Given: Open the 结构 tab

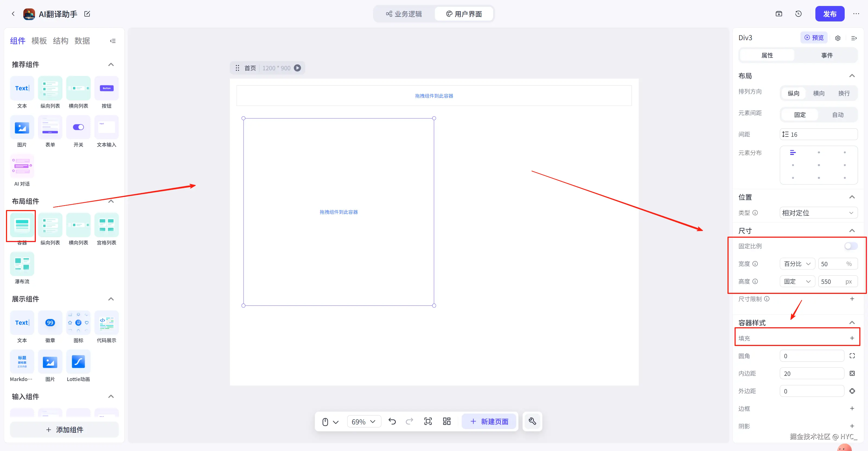Looking at the screenshot, I should (61, 41).
